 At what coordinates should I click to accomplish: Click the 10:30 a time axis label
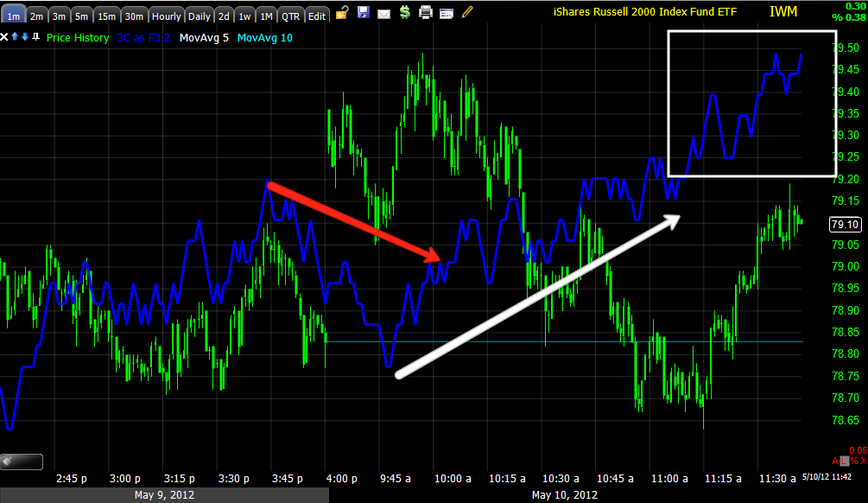click(561, 478)
